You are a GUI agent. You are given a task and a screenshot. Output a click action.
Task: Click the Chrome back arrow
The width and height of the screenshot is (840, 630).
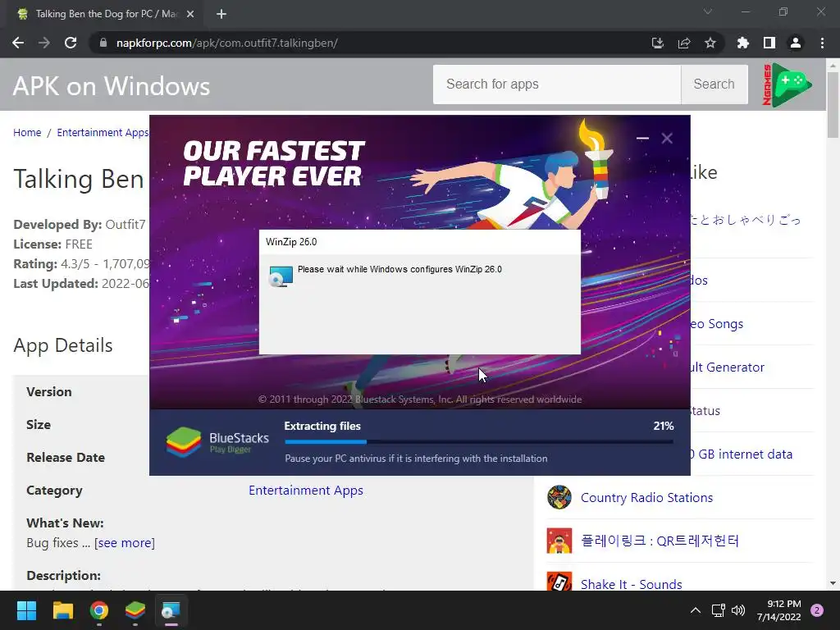coord(18,43)
